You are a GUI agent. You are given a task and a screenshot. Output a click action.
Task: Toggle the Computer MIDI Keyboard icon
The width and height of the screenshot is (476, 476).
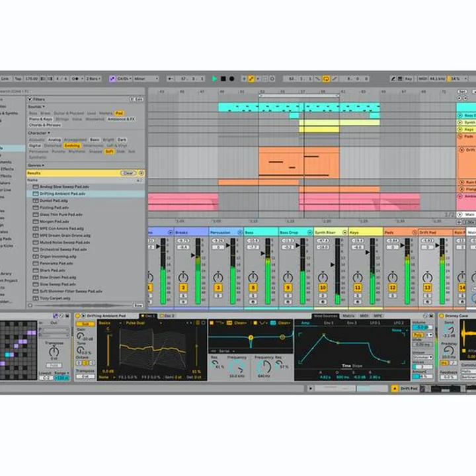(400, 79)
